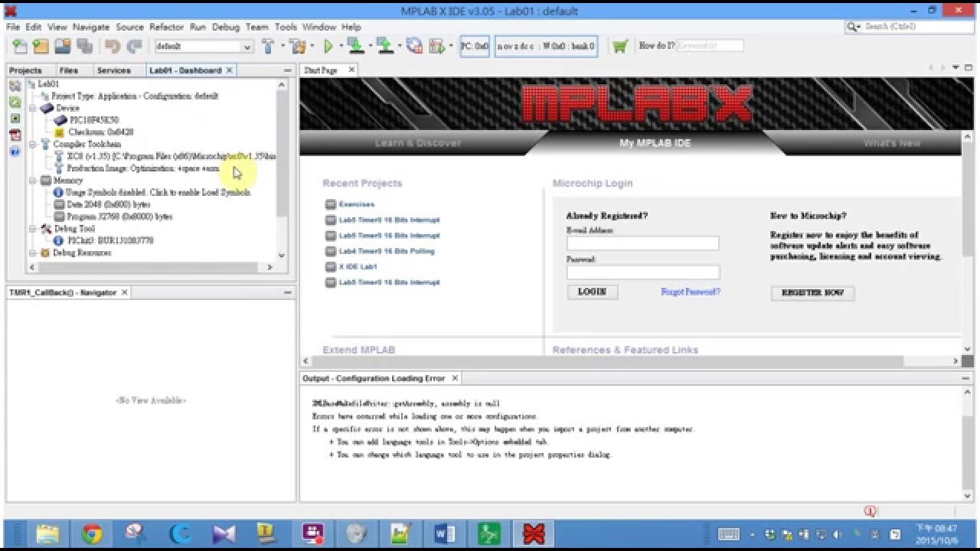The width and height of the screenshot is (980, 551).
Task: Open the configuration dropdown showing default
Action: click(203, 46)
